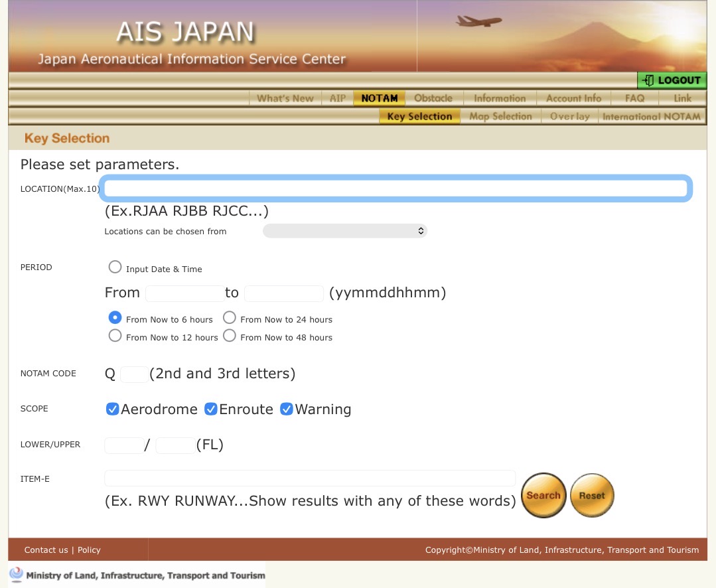The image size is (716, 588).
Task: View the Policy page
Action: [x=88, y=550]
